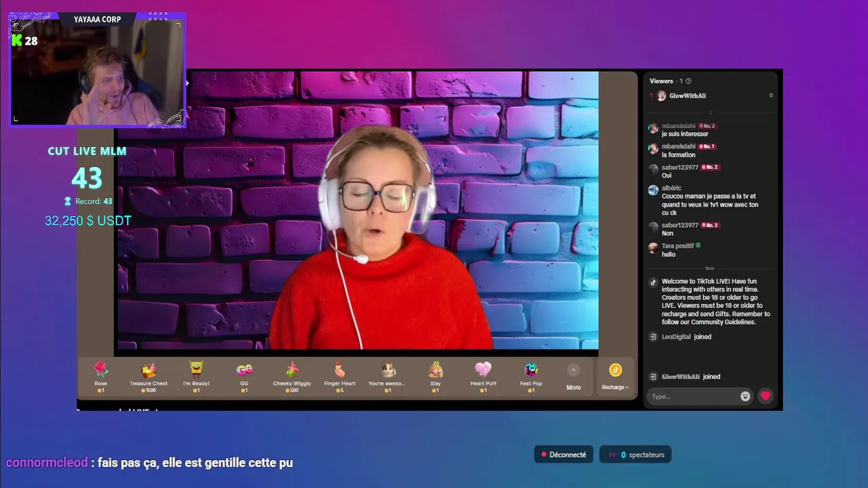Open GlowWithAli's profile avatar in viewers list

661,96
